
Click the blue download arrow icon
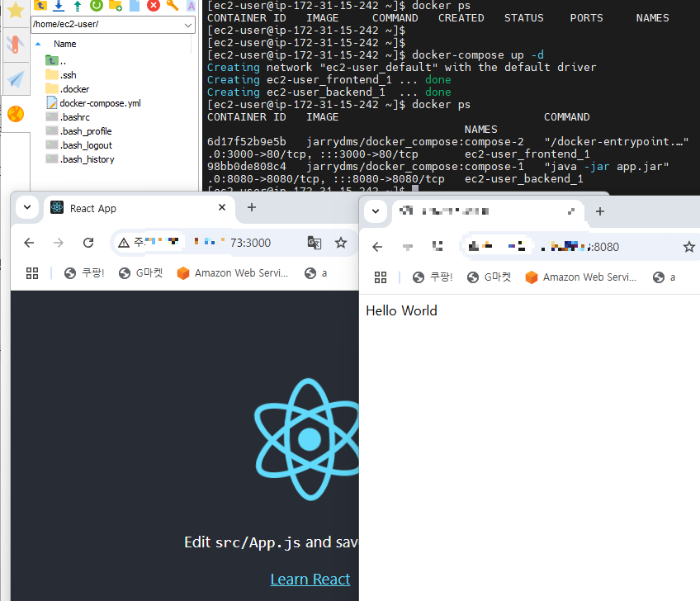coord(59,5)
